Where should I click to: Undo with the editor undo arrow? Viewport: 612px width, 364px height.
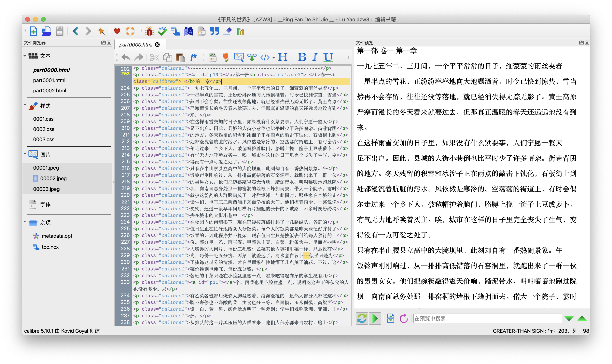(126, 58)
